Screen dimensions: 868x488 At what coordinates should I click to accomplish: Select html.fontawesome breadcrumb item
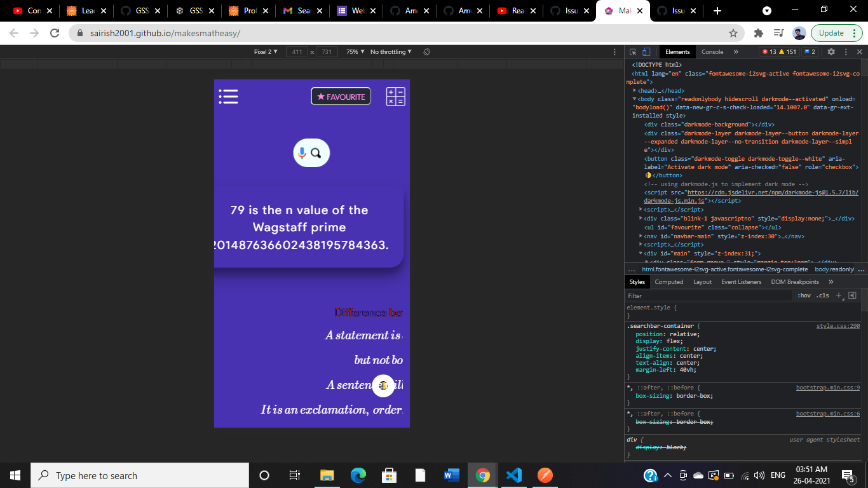point(724,269)
